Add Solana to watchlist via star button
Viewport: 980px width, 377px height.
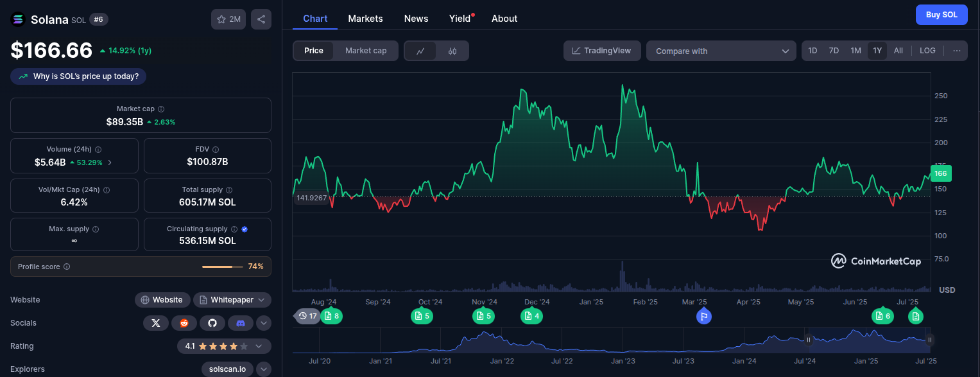tap(228, 19)
